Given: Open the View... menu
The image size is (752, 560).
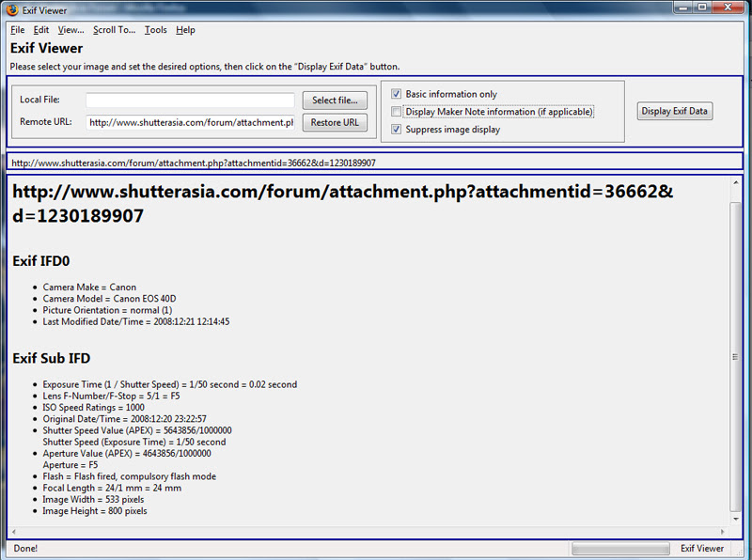Looking at the screenshot, I should pyautogui.click(x=70, y=30).
